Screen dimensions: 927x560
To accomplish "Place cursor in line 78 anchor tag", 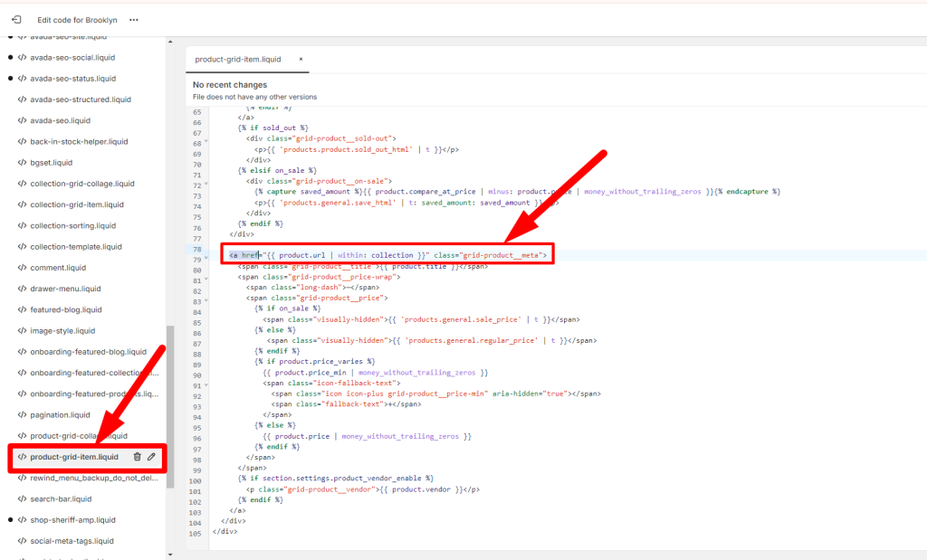I will (x=387, y=255).
